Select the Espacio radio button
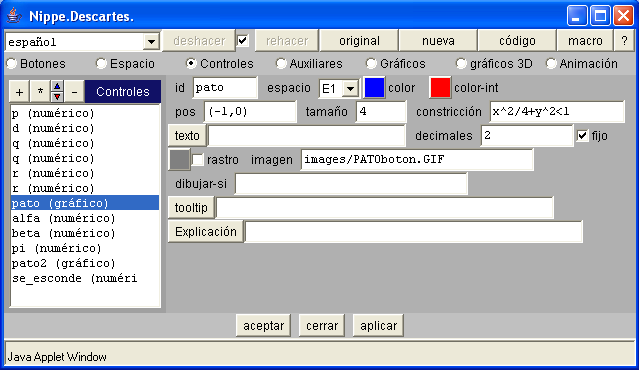 pos(101,64)
